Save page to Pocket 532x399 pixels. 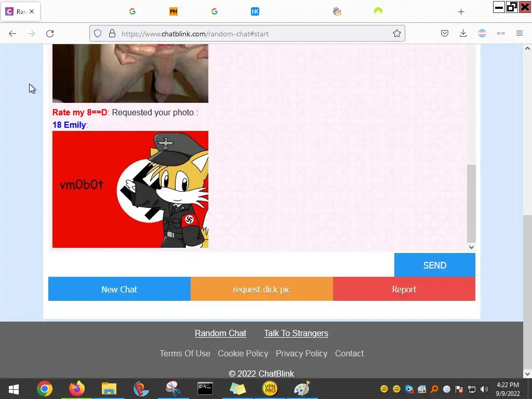(445, 33)
